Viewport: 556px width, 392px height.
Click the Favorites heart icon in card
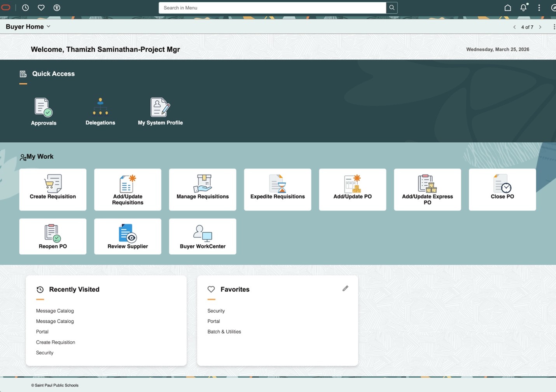(x=211, y=289)
